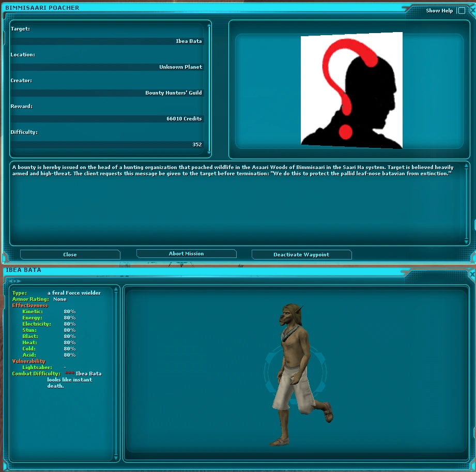Click the 'Heat:' row label
The image size is (476, 472).
click(x=30, y=343)
